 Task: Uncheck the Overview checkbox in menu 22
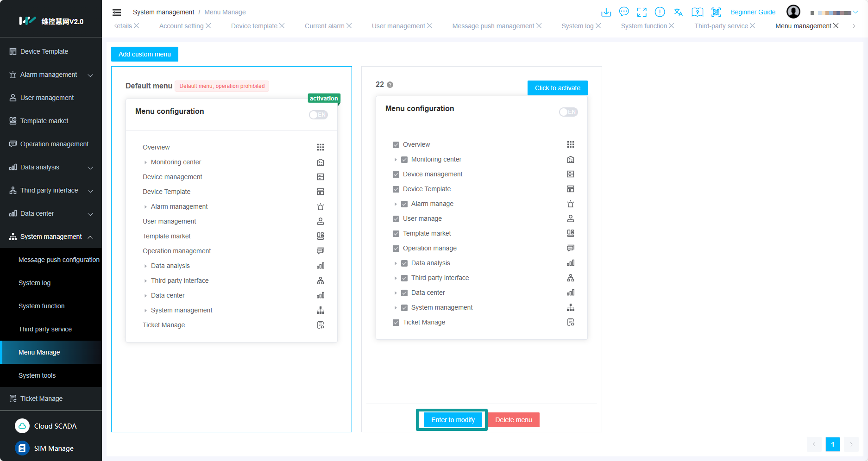396,145
